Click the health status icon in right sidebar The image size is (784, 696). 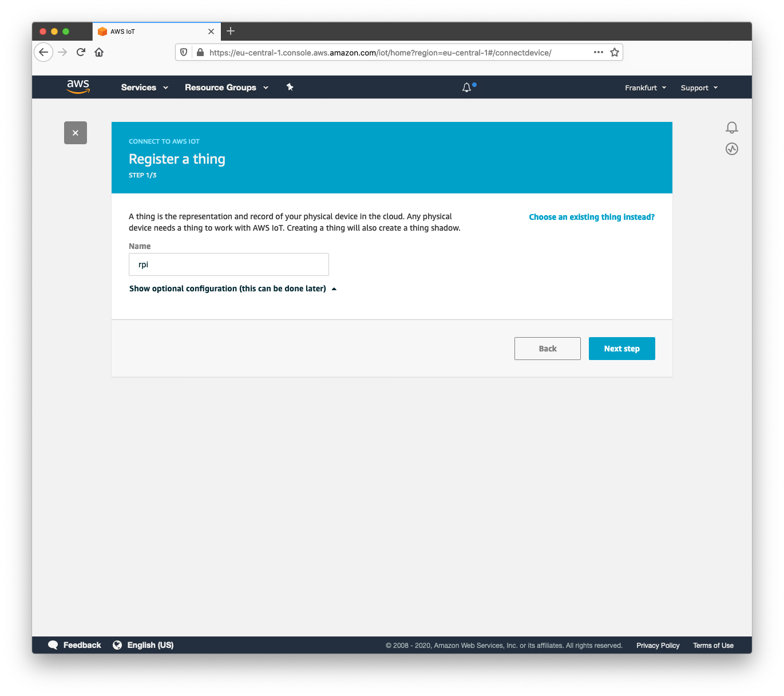click(x=732, y=149)
